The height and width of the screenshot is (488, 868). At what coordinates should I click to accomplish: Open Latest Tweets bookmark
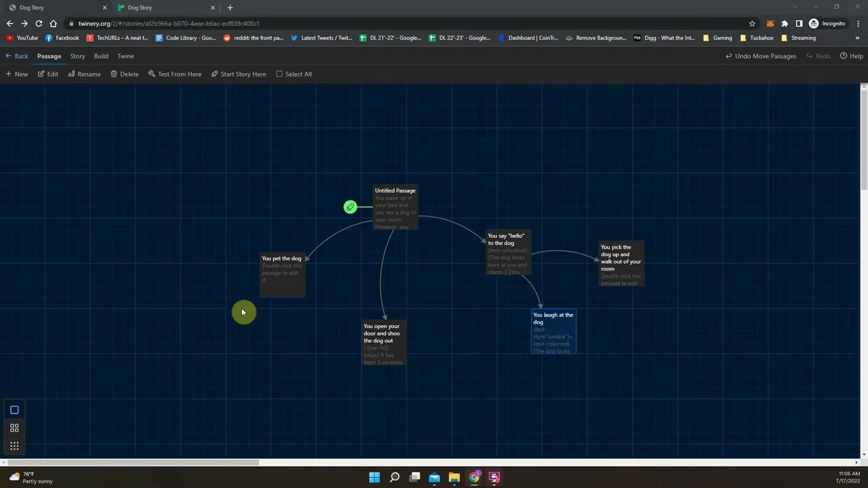pos(321,38)
